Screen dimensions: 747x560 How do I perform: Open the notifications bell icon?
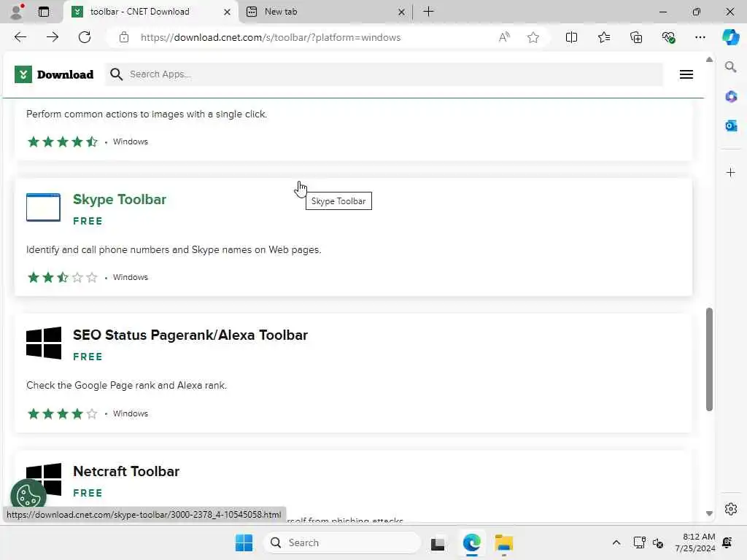coord(727,542)
